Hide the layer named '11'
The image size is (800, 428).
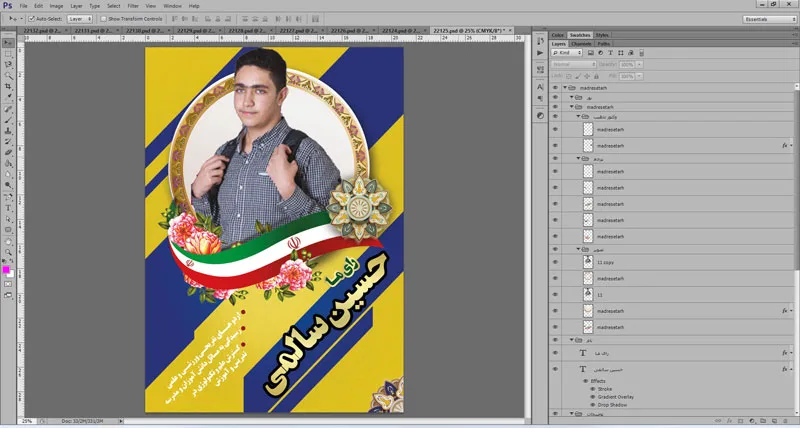556,294
